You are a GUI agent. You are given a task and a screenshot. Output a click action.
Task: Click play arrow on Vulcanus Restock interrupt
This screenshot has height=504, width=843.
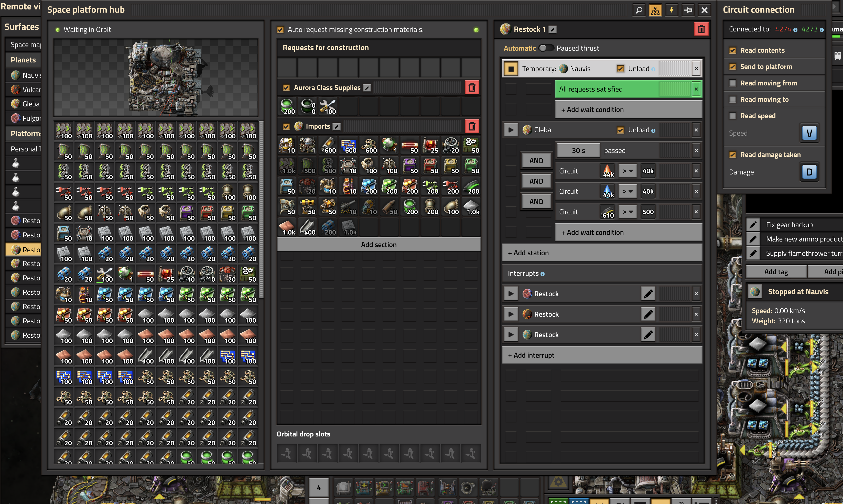(x=511, y=314)
